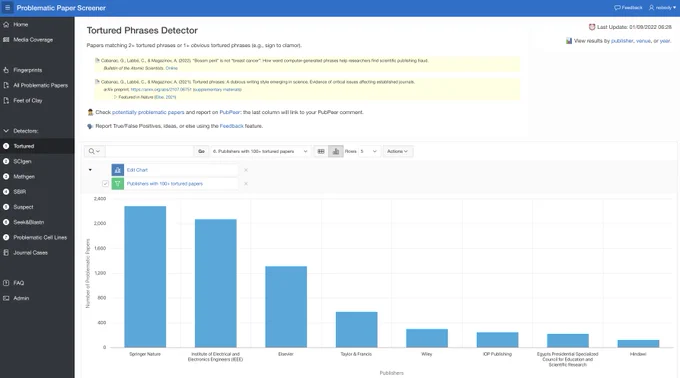Click the bar chart icon beside View results

(569, 41)
